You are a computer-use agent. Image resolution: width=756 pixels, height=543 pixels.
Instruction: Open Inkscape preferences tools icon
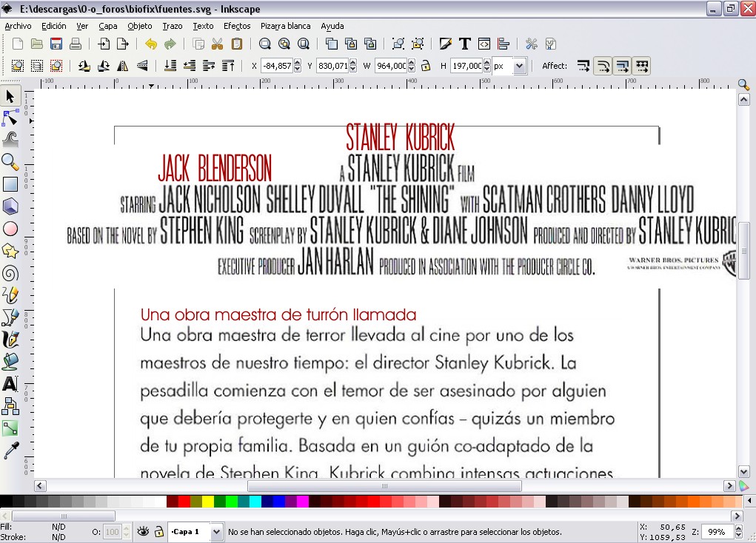click(x=532, y=44)
